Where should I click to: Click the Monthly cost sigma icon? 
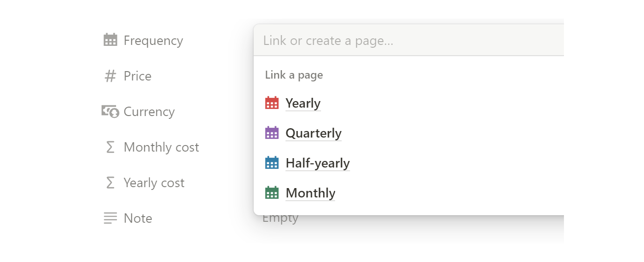pyautogui.click(x=110, y=147)
